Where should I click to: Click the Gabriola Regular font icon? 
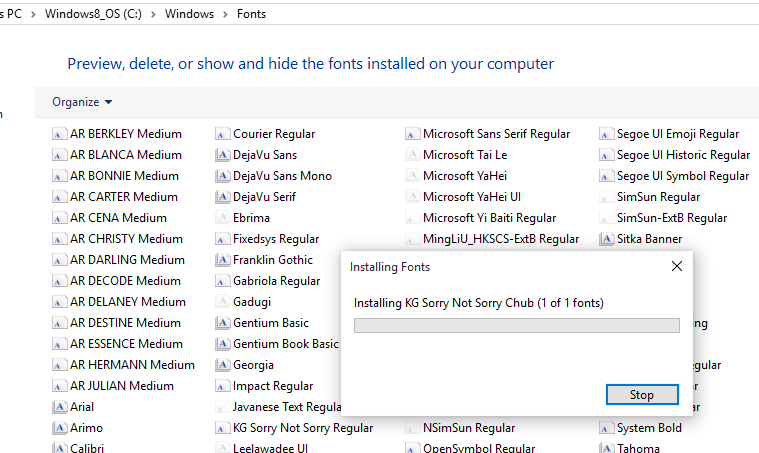222,281
